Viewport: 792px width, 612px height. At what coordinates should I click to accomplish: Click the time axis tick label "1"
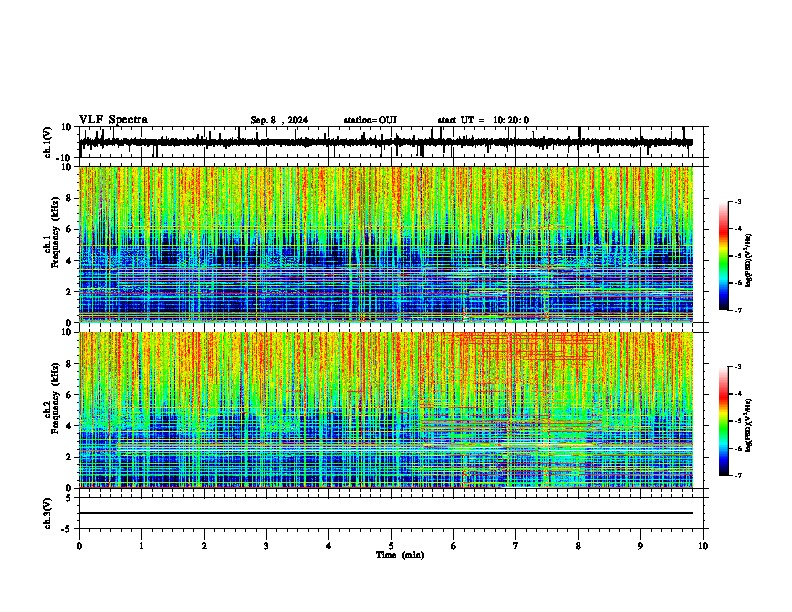pos(141,546)
